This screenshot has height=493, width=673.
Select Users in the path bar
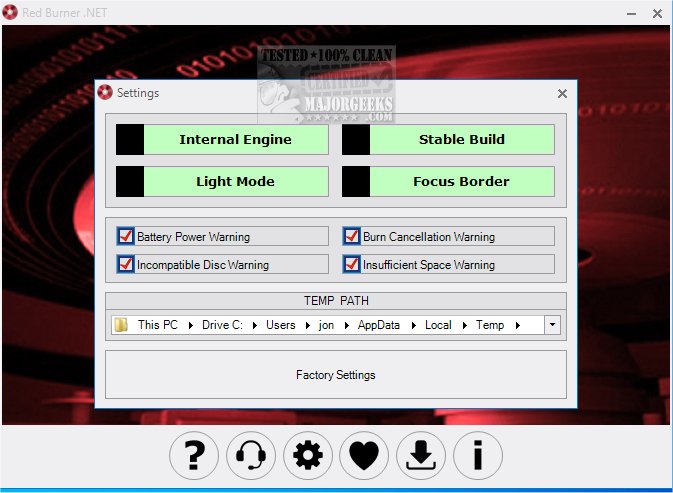(x=281, y=325)
